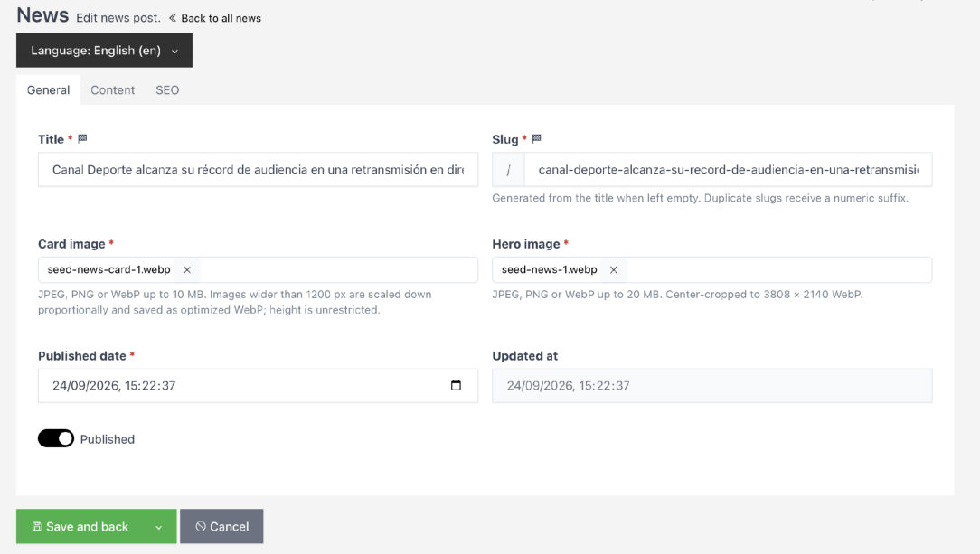Click the Card image field label
The width and height of the screenshot is (980, 554).
click(x=71, y=244)
